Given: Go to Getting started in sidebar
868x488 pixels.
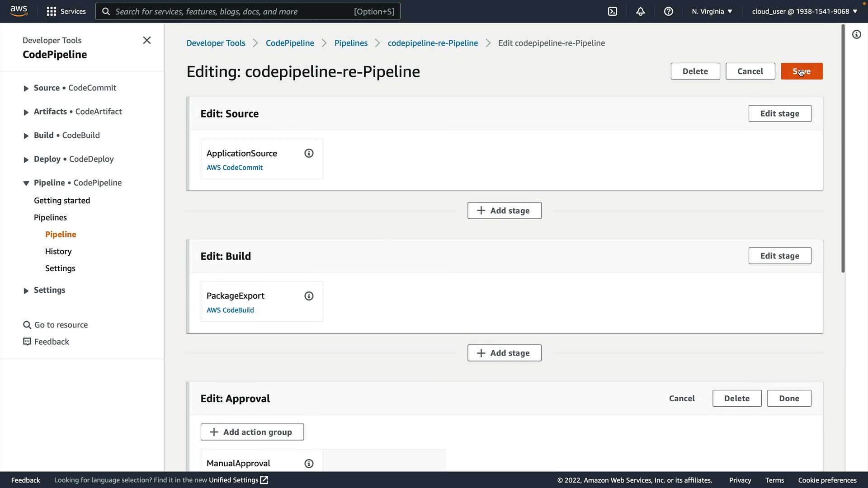Looking at the screenshot, I should (x=62, y=201).
